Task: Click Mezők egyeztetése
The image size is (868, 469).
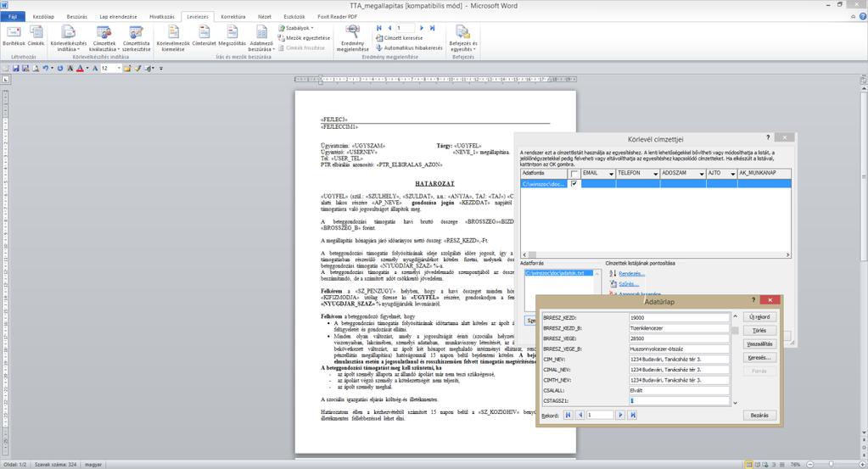Action: click(304, 38)
